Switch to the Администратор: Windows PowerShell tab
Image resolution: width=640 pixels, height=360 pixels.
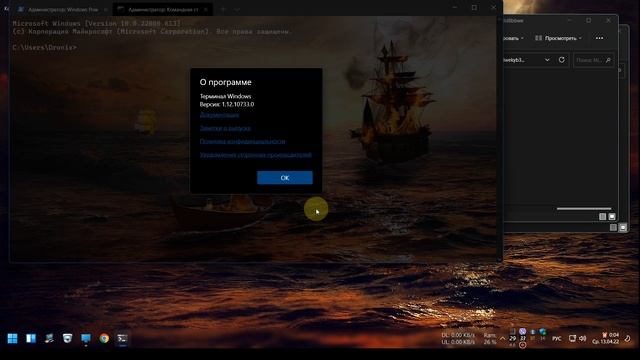tap(63, 9)
